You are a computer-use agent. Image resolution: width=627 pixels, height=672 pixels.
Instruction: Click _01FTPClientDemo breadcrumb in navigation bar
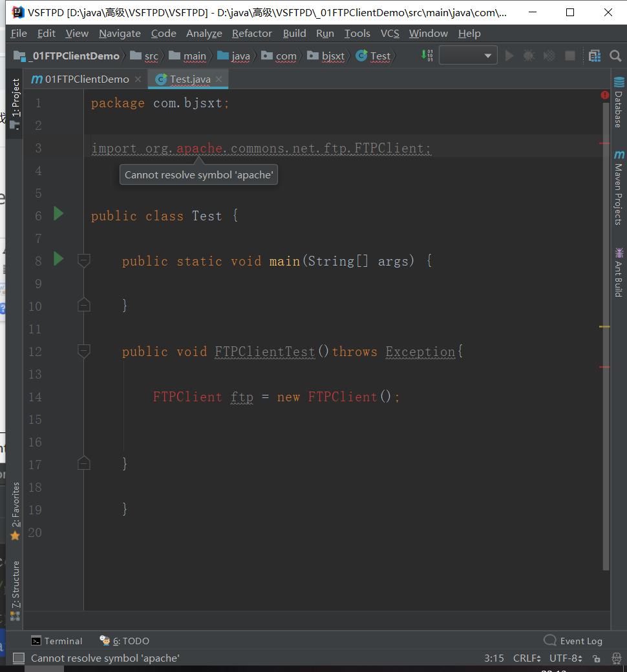coord(67,56)
